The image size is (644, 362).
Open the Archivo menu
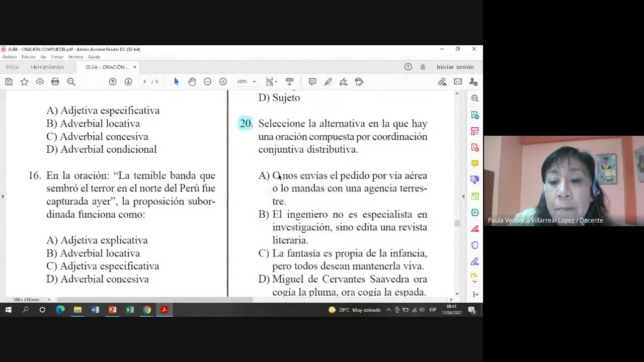pyautogui.click(x=10, y=57)
